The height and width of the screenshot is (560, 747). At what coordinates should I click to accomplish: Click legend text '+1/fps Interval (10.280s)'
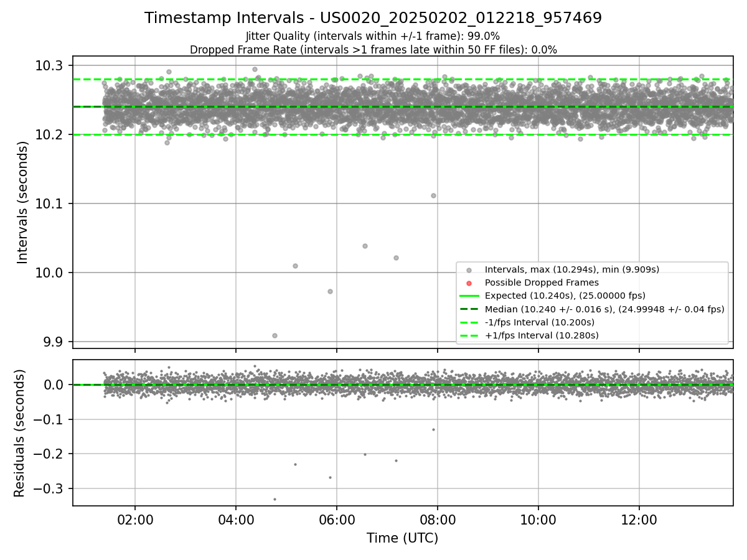542,335
